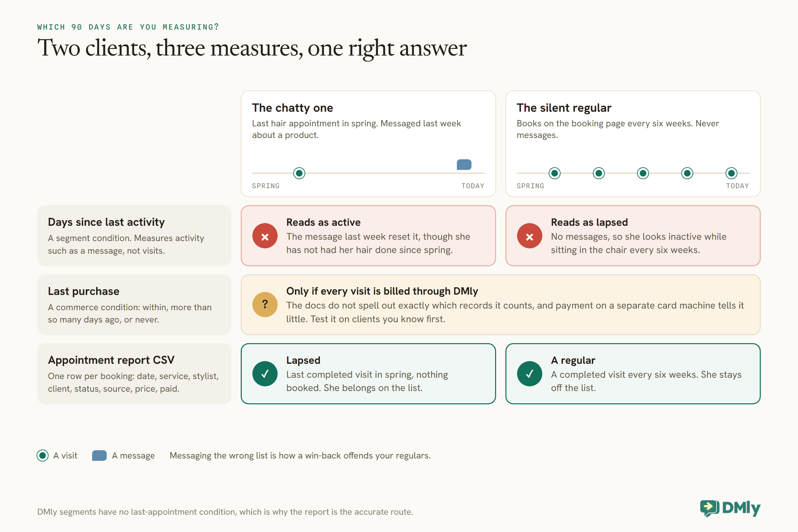Click the blue message bubble on chatty timeline
This screenshot has width=798, height=532.
click(x=464, y=165)
